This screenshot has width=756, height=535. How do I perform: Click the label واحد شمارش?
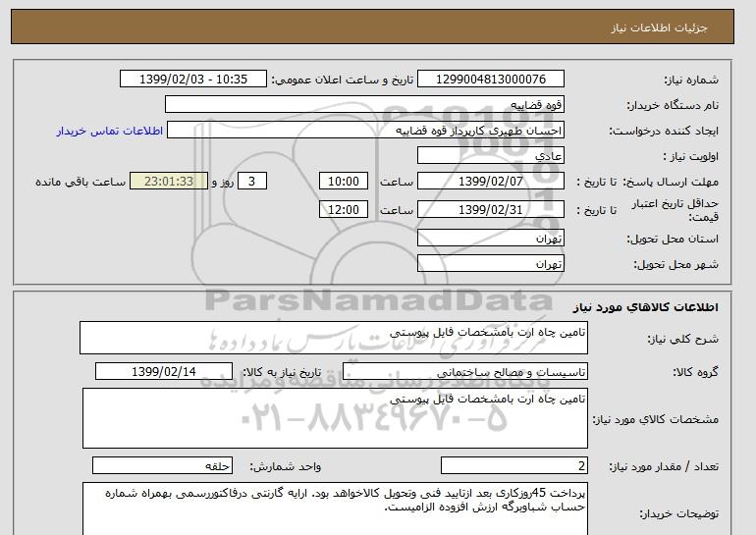tap(285, 466)
